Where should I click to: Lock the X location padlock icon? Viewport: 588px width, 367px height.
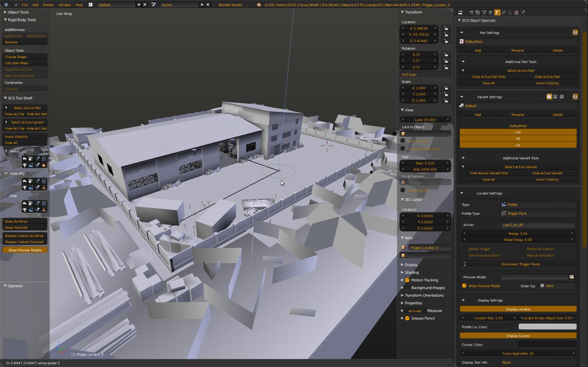(446, 28)
